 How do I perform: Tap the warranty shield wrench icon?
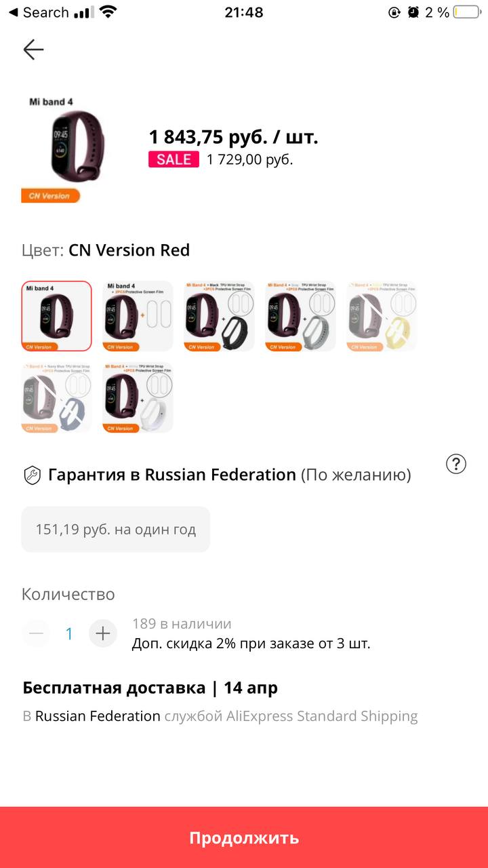point(32,475)
